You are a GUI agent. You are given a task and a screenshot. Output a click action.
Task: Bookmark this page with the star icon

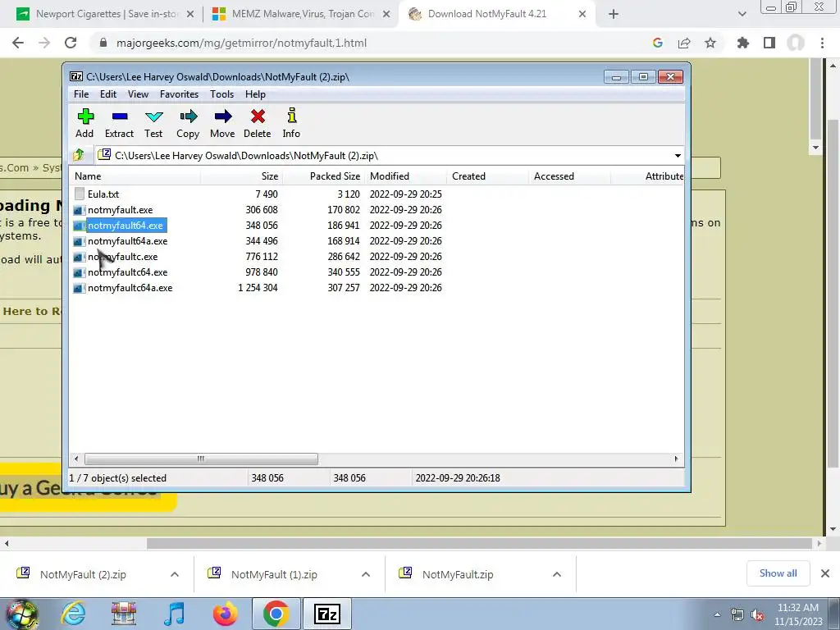(x=710, y=43)
